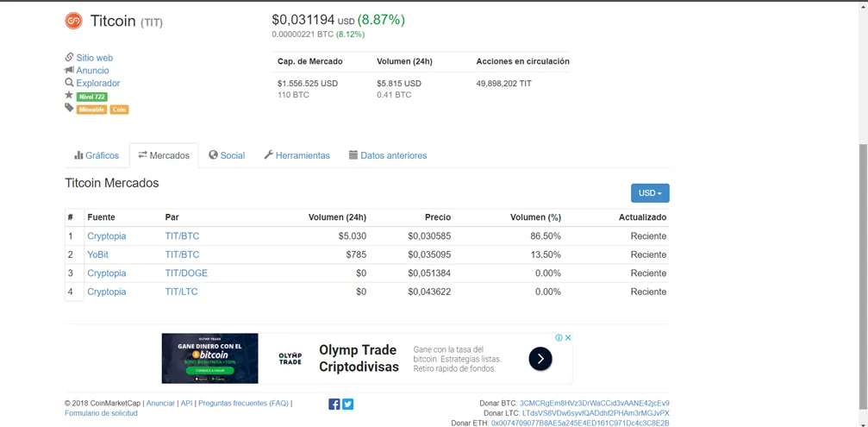The width and height of the screenshot is (868, 427).
Task: Click the Olymp Trade Criptodivisas ad title
Action: click(359, 358)
